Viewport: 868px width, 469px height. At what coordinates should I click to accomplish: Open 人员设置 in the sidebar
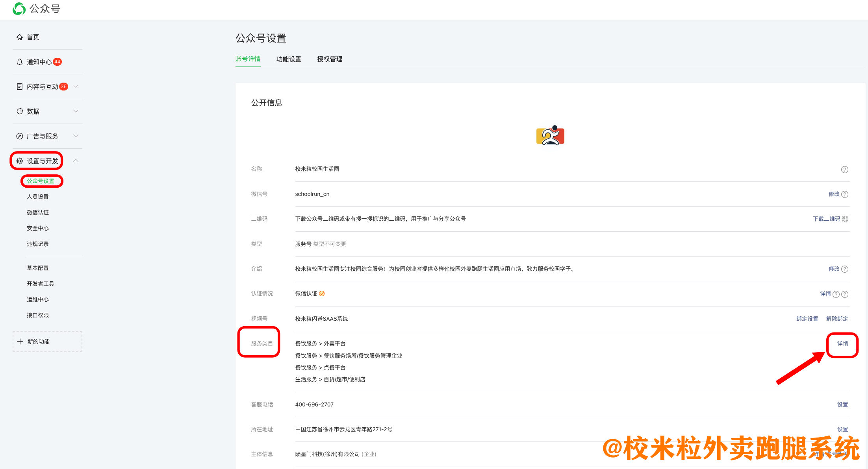point(38,197)
